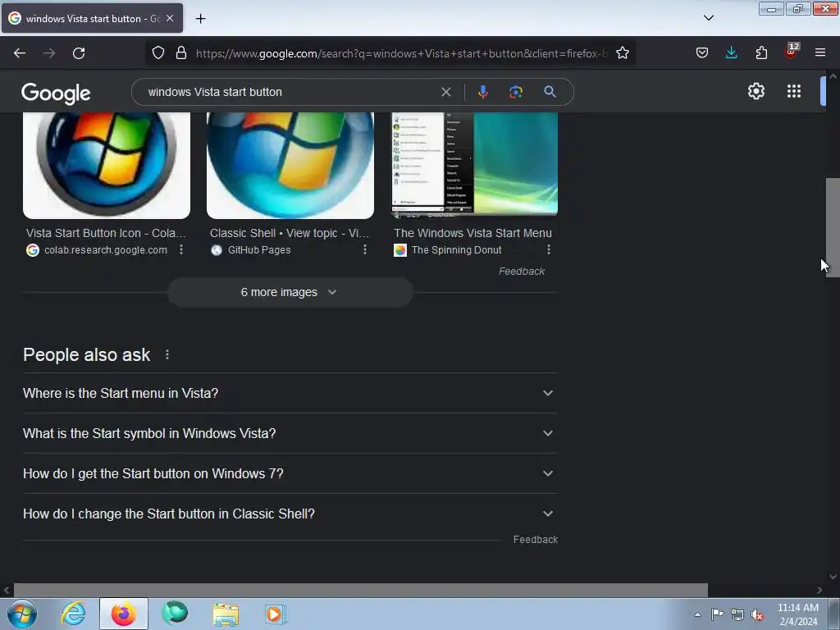Expand Where is the Start menu in Vista?
840x630 pixels.
coord(290,393)
